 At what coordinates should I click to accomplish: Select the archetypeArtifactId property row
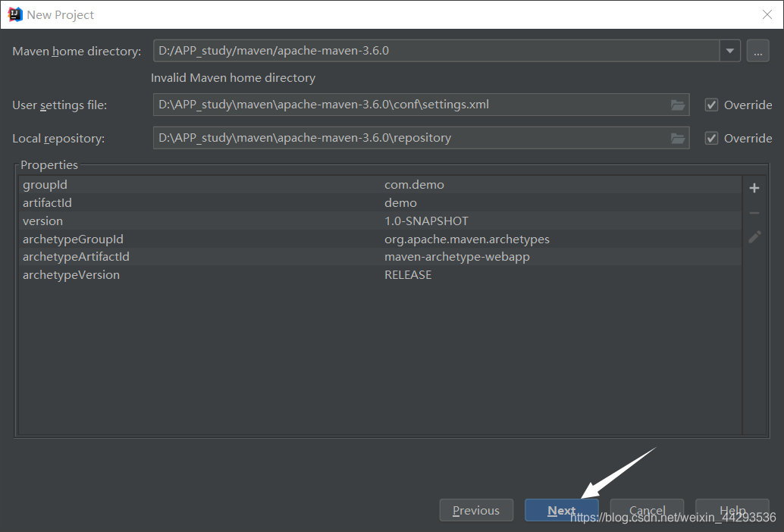coord(380,257)
